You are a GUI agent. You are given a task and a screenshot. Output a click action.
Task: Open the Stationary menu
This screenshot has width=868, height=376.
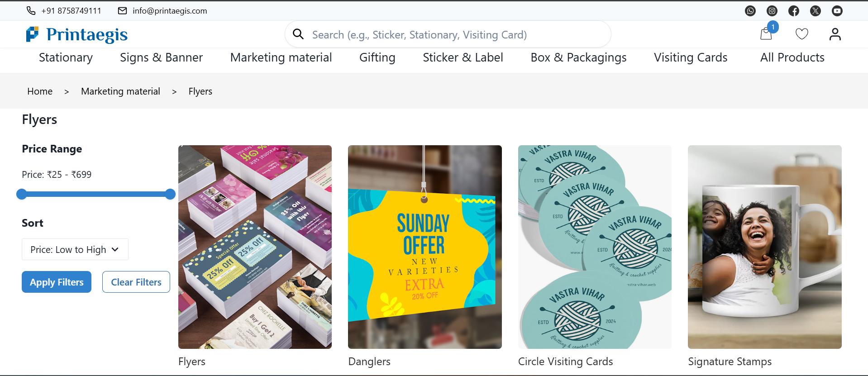point(66,57)
